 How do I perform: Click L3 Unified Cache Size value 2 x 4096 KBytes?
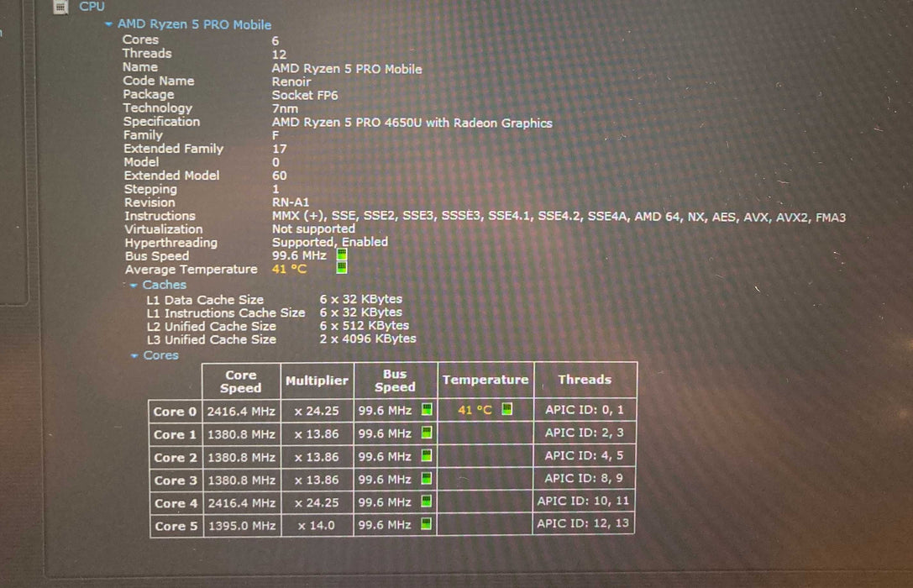click(x=367, y=339)
